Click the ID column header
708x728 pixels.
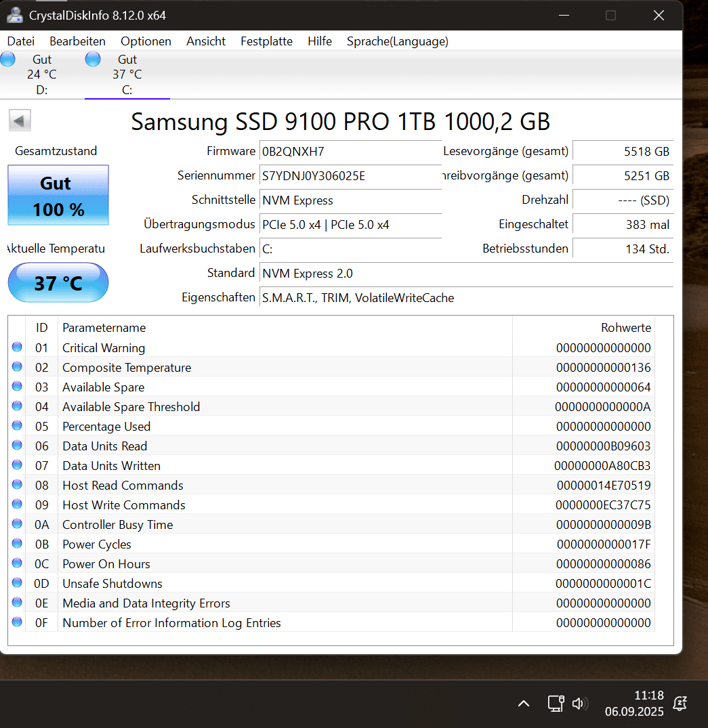pos(42,328)
